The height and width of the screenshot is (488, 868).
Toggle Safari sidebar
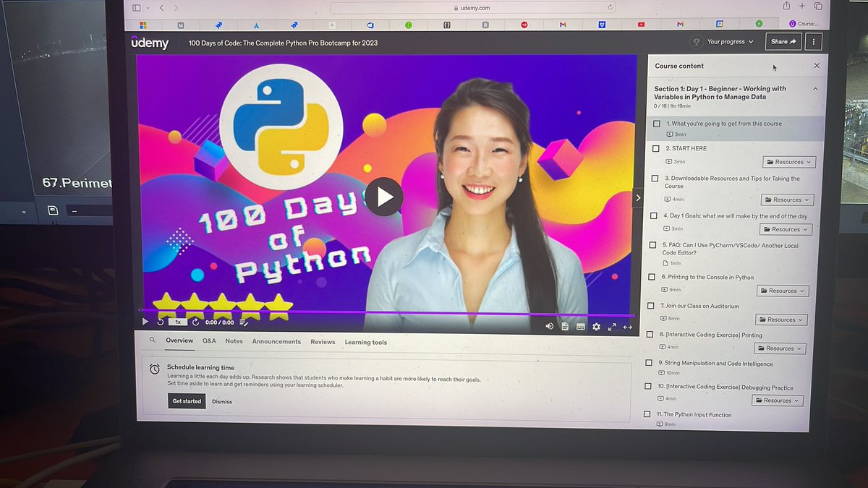coord(136,7)
